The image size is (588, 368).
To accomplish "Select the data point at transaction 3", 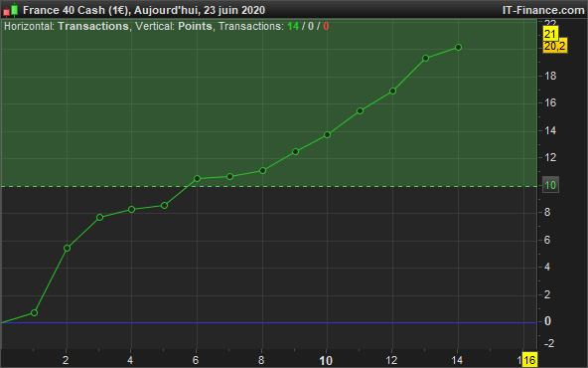I will click(99, 218).
